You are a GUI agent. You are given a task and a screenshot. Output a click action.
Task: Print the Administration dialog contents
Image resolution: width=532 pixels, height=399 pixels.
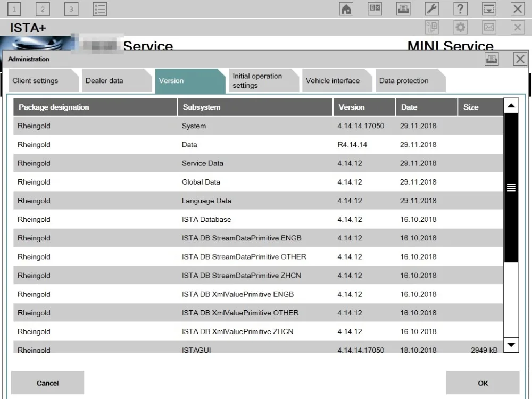(492, 59)
